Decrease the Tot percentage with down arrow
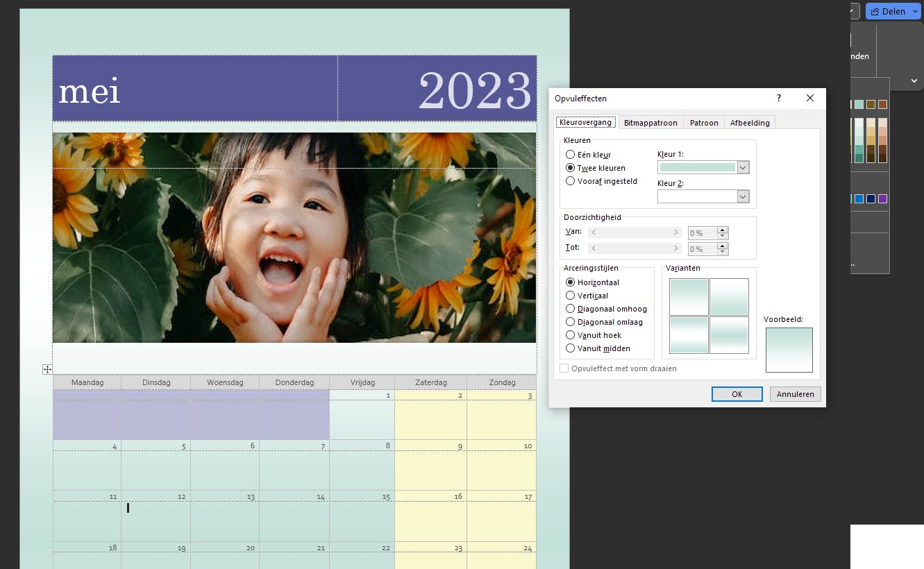Screen dimensions: 924x569 [723, 251]
